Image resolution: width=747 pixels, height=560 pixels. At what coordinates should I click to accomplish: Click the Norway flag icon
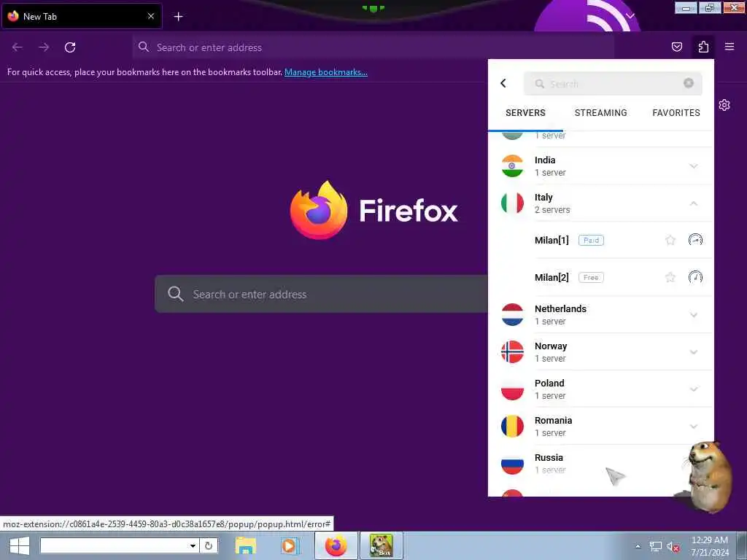(x=512, y=351)
